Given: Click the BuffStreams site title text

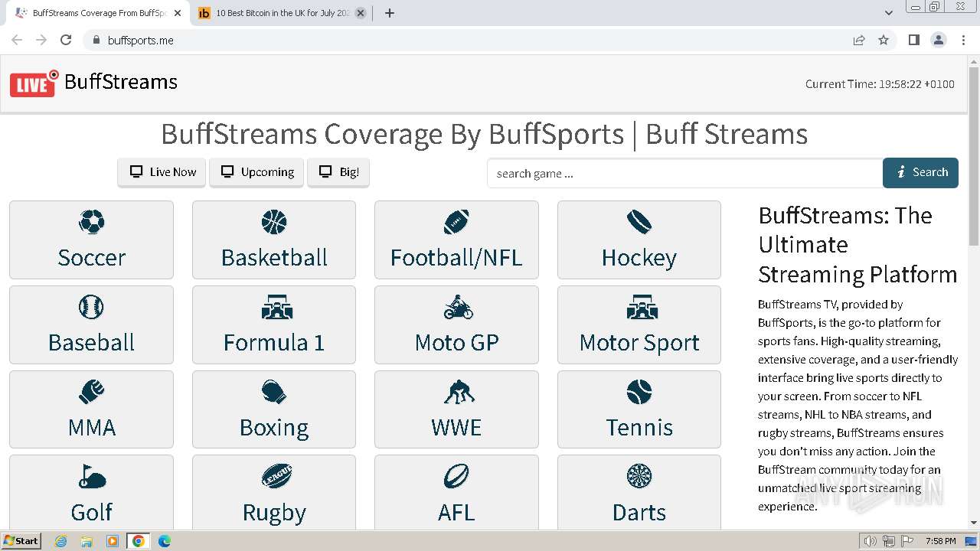Looking at the screenshot, I should 121,82.
